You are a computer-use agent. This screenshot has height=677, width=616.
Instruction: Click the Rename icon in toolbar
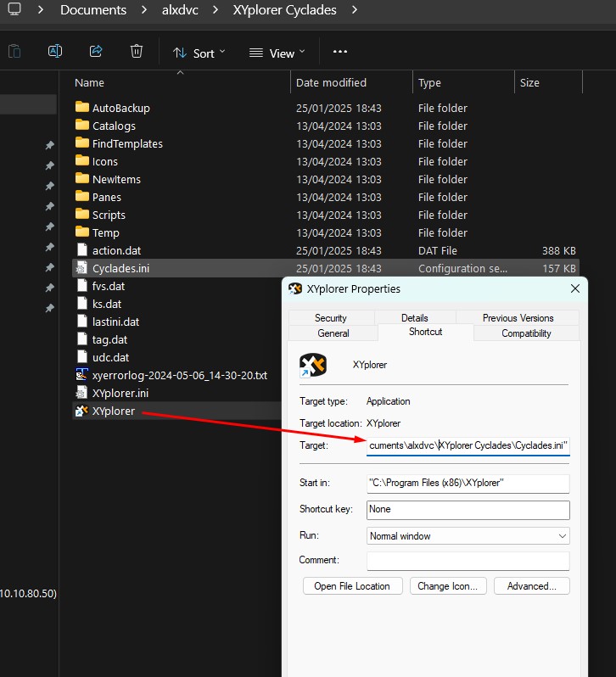(55, 52)
